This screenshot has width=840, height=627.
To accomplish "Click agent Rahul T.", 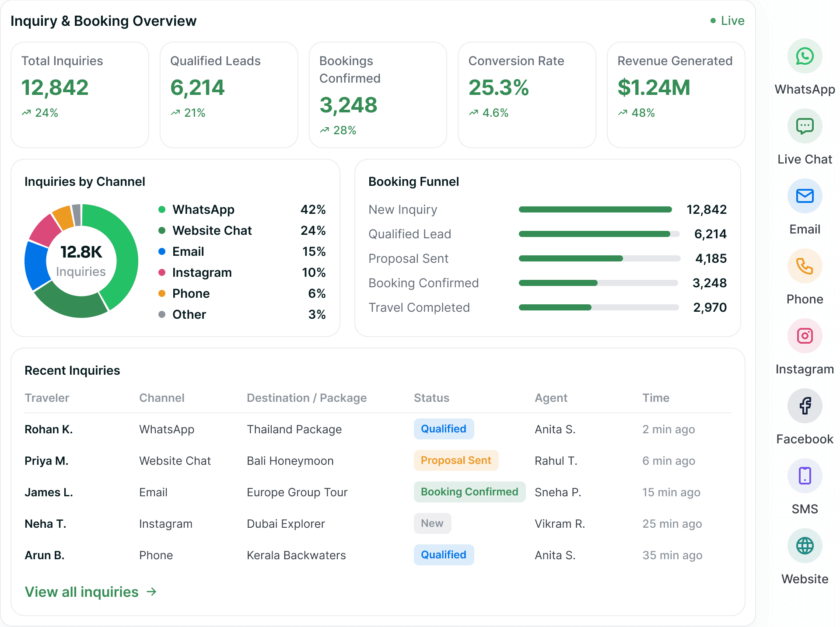I will click(556, 461).
